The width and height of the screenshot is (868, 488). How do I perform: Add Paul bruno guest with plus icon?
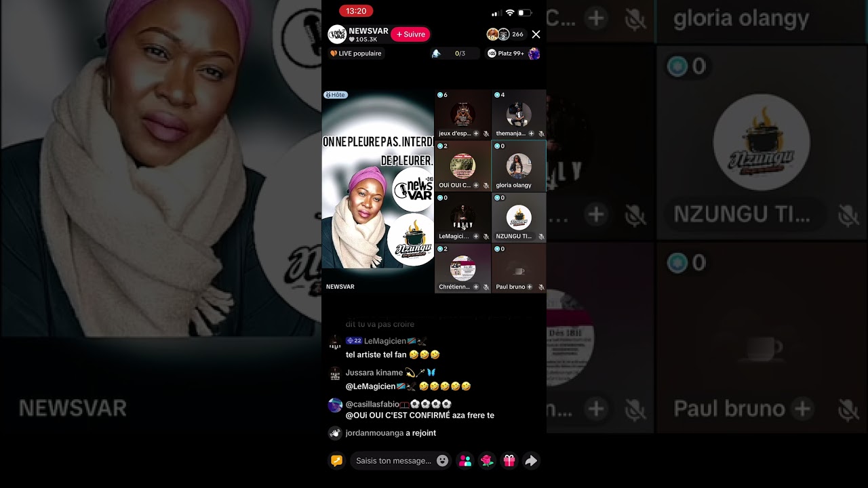pos(530,287)
